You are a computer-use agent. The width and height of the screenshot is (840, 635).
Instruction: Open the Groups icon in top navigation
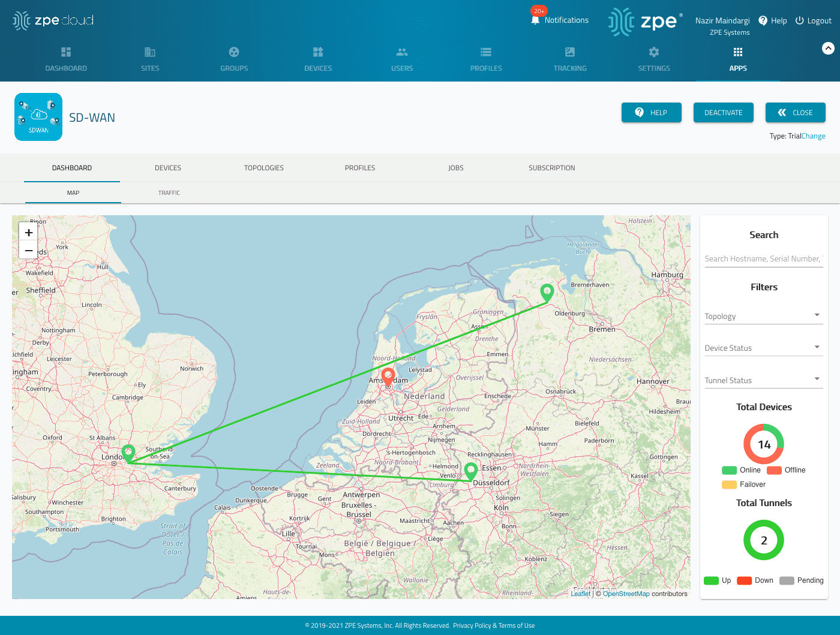234,52
